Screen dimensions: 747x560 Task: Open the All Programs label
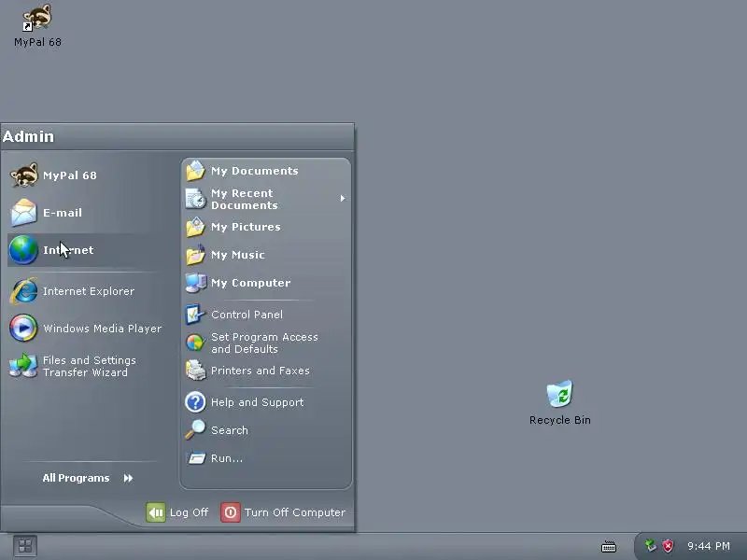click(x=77, y=478)
